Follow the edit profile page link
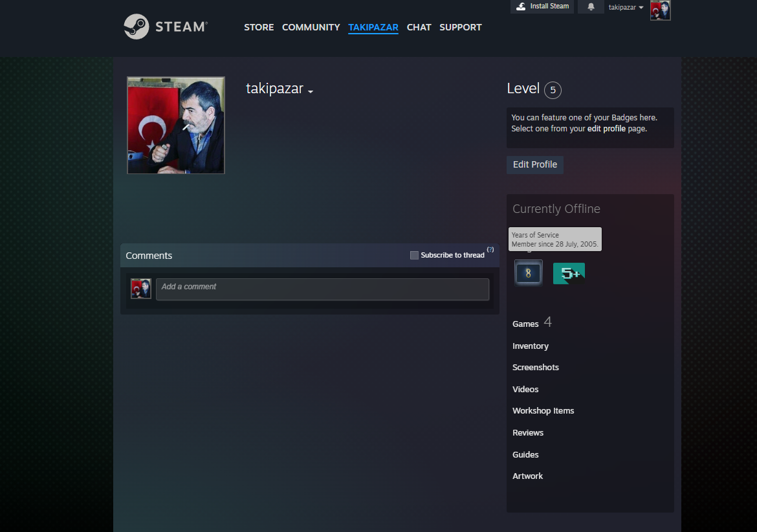Viewport: 757px width, 532px height. click(x=606, y=129)
